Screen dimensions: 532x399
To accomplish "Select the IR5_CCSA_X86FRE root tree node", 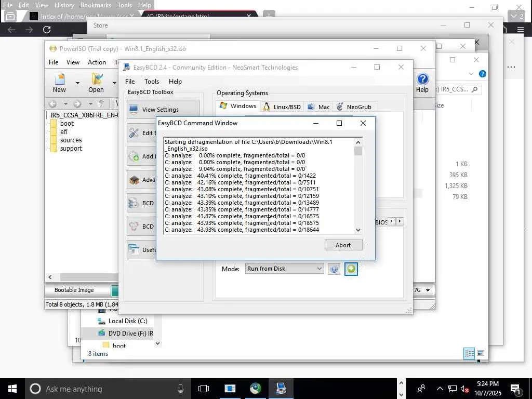I will tap(84, 115).
